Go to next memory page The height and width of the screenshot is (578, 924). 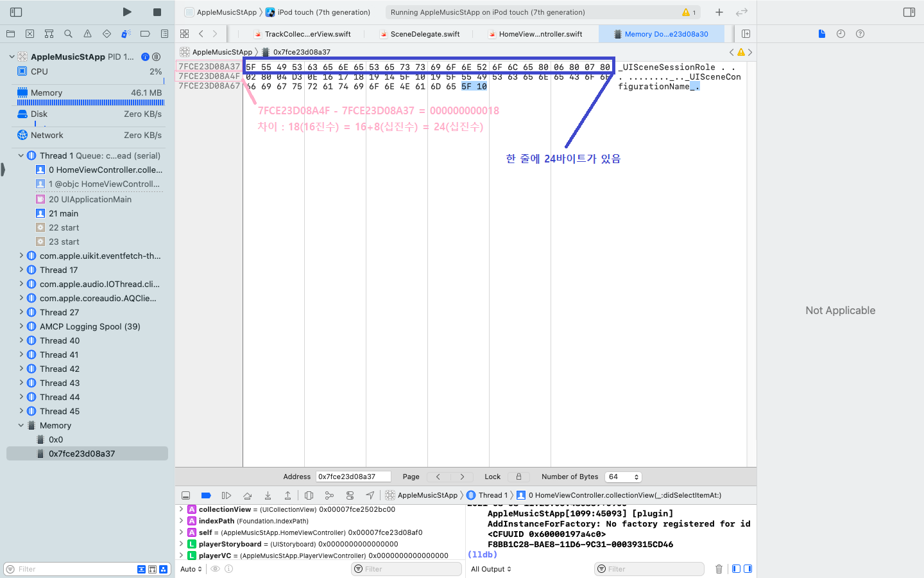tap(462, 477)
